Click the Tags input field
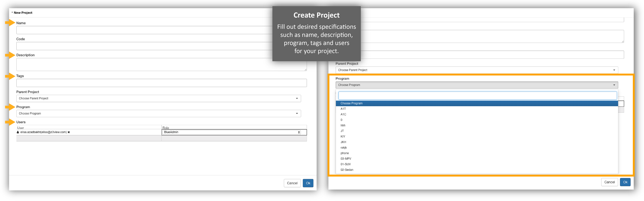 click(161, 83)
